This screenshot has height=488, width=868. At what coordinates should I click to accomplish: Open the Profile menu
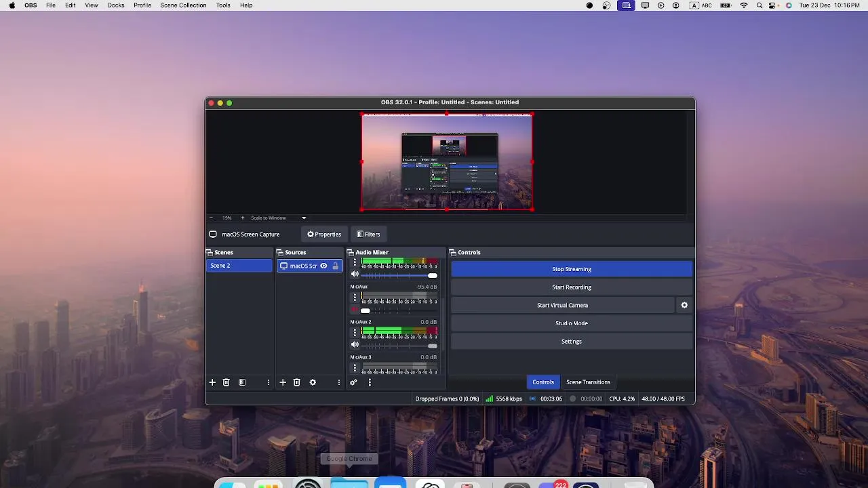(142, 5)
